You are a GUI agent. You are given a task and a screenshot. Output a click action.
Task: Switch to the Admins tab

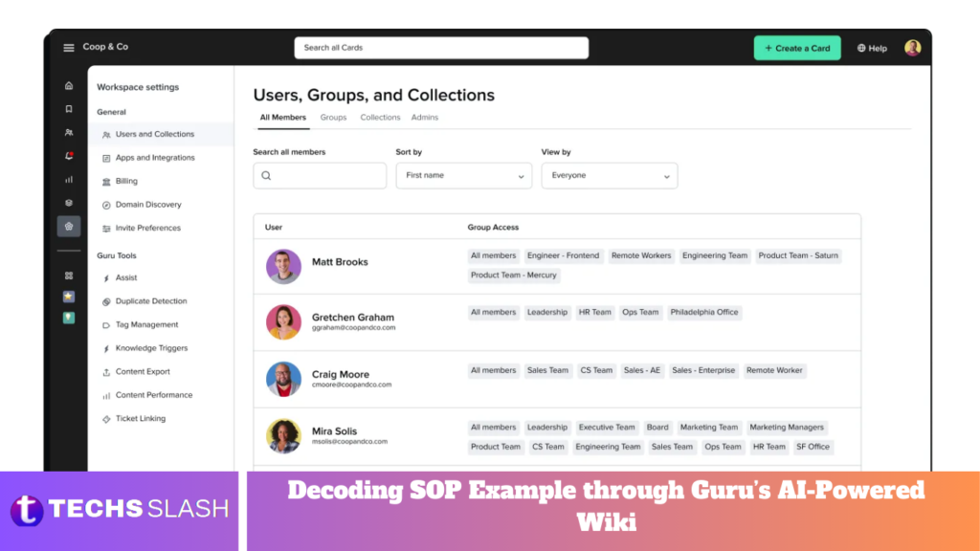[x=424, y=117]
